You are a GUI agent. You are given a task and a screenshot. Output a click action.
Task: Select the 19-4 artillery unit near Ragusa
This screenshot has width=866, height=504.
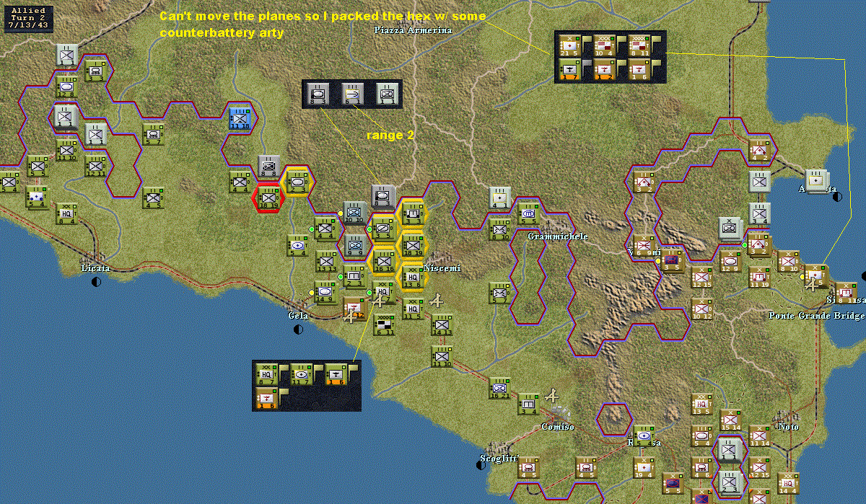click(643, 467)
